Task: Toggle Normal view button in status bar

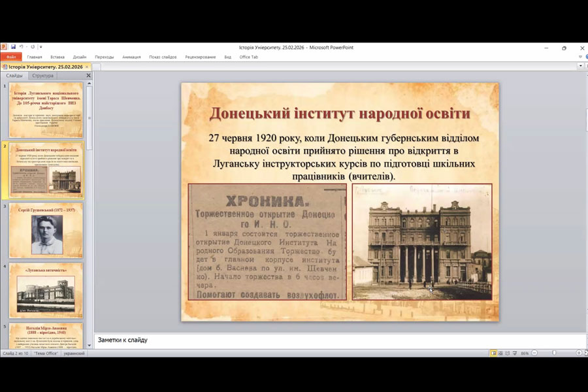Action: [x=493, y=353]
